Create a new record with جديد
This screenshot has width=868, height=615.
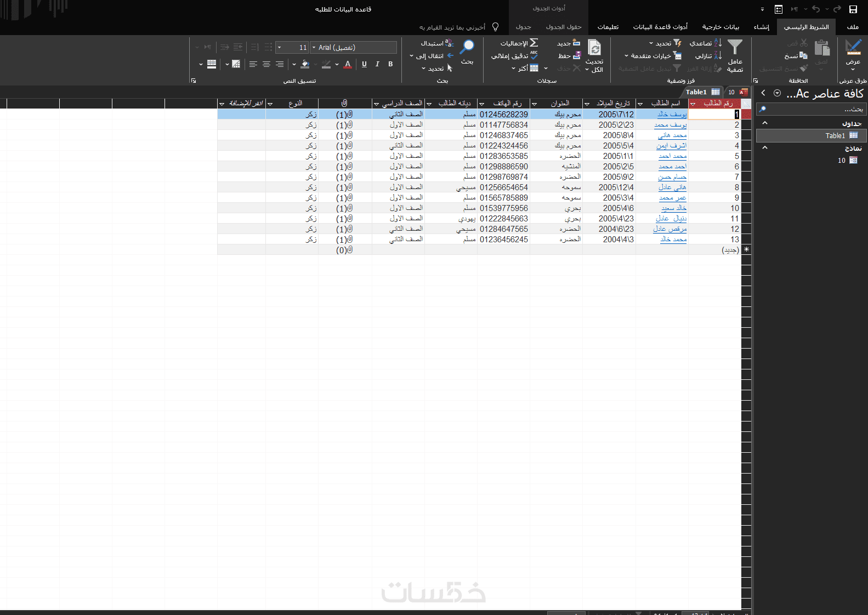[x=569, y=43]
